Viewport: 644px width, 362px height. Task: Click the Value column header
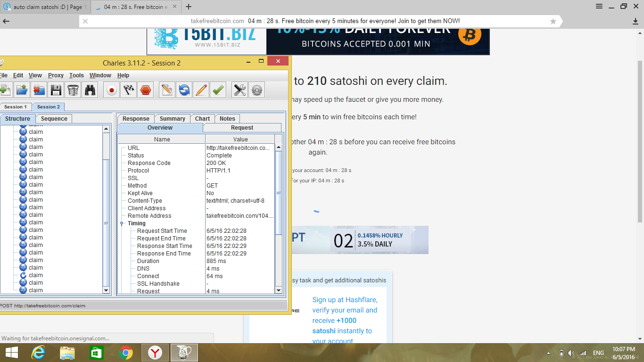240,139
